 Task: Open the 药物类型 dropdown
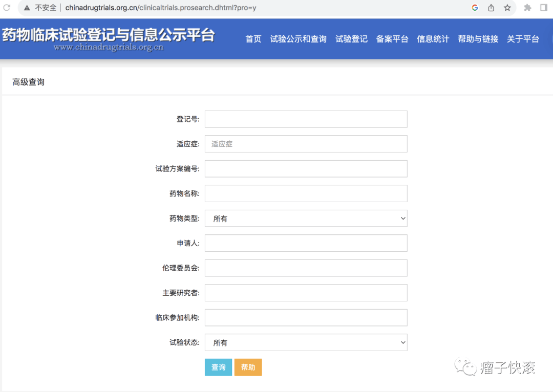pos(305,218)
